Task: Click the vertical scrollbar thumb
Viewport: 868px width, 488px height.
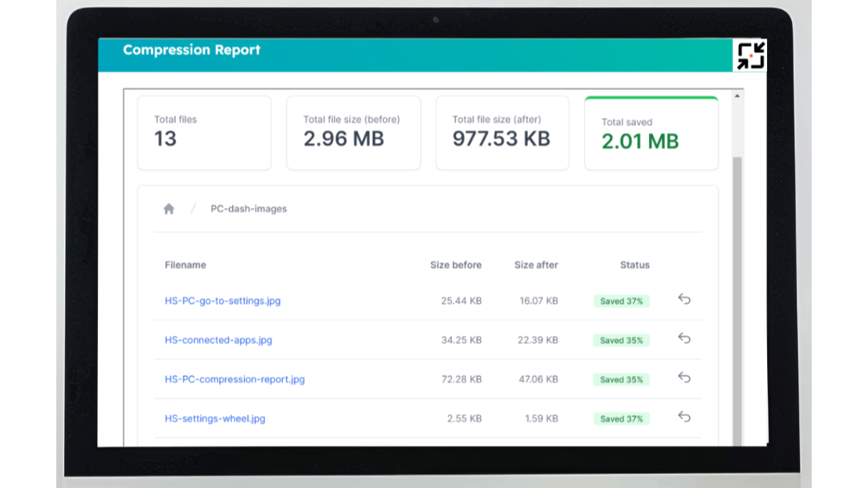Action: pos(737,301)
